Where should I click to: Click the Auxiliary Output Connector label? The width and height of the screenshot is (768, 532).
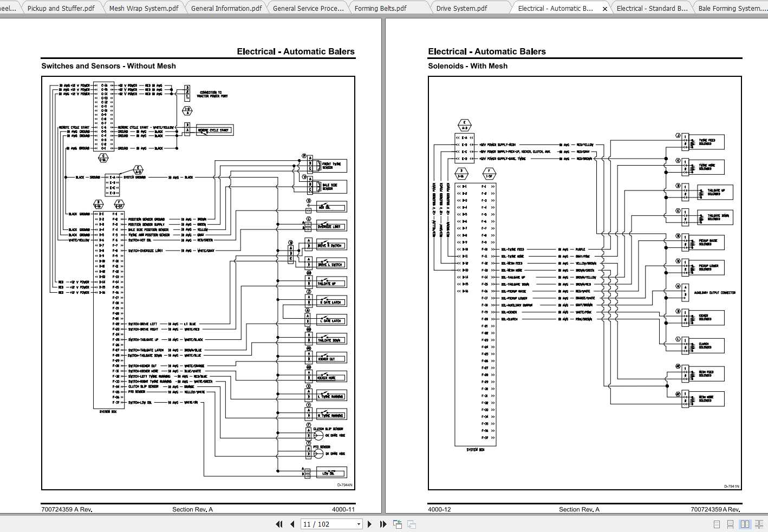(715, 293)
